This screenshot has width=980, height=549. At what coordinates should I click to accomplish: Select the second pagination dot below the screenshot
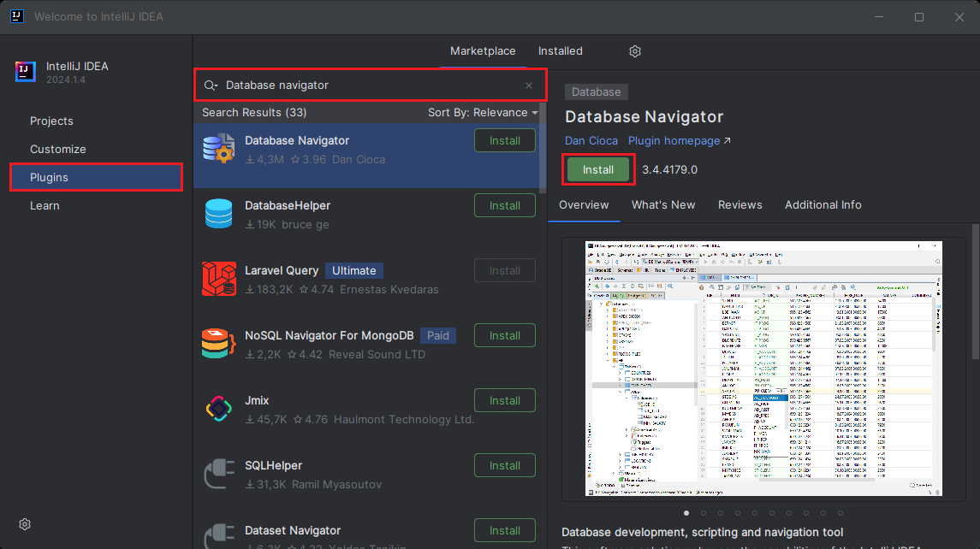[x=703, y=513]
